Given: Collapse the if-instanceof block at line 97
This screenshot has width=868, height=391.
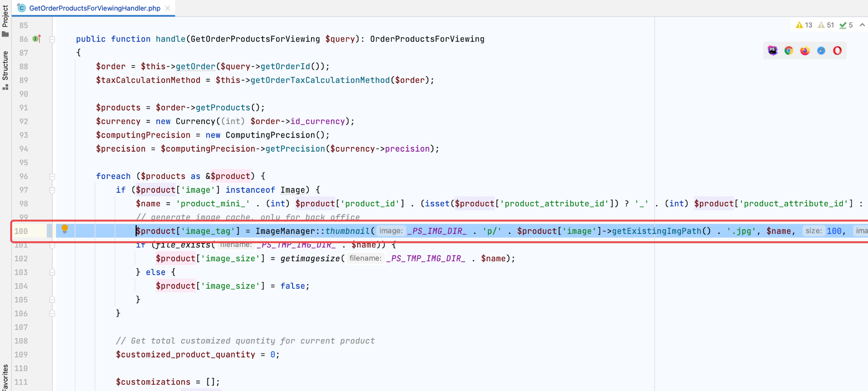Looking at the screenshot, I should coord(52,190).
